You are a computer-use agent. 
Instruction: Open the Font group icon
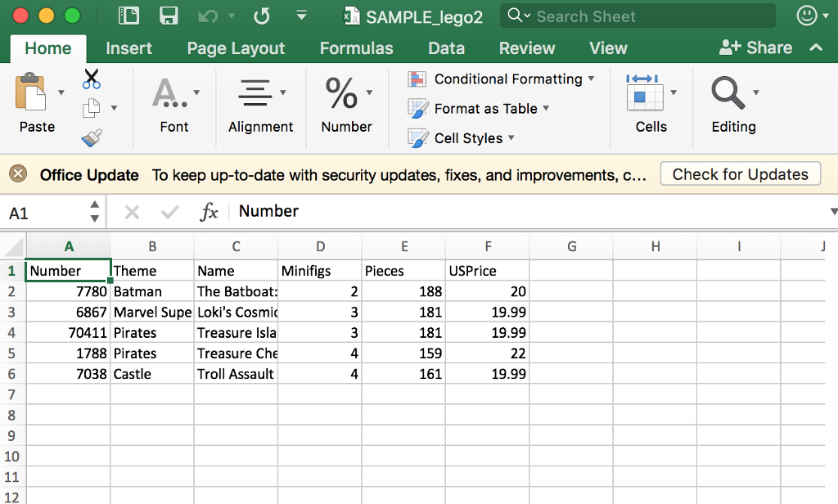[x=170, y=92]
